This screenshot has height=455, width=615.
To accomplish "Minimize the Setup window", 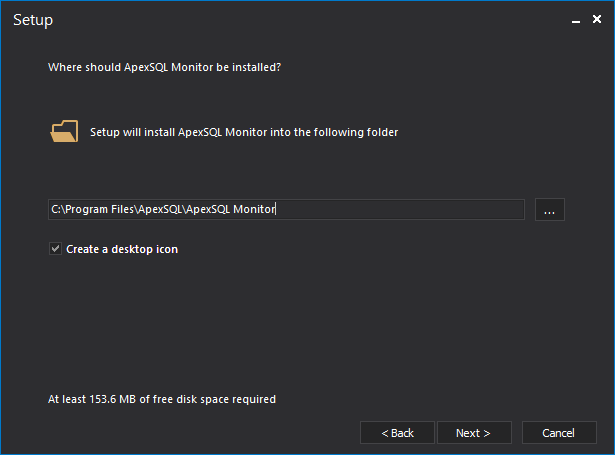I will point(576,20).
